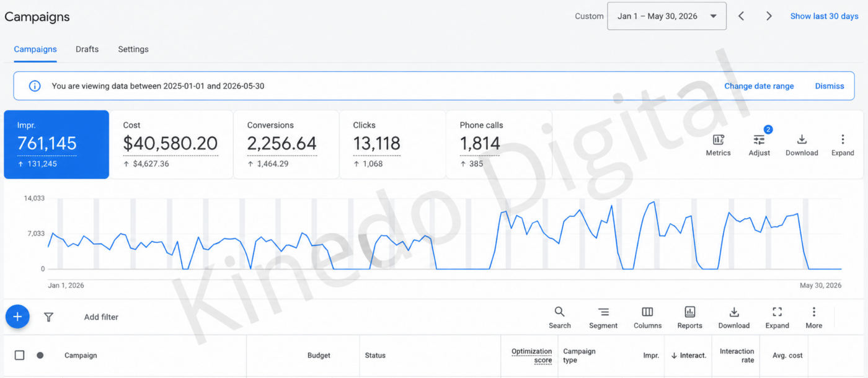Switch to the Settings tab
Image resolution: width=868 pixels, height=378 pixels.
pyautogui.click(x=133, y=49)
